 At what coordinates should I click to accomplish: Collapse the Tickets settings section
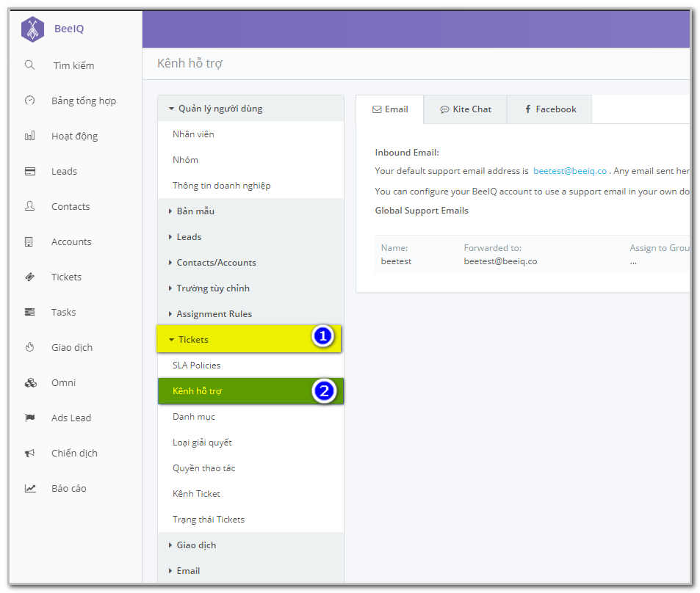[249, 340]
